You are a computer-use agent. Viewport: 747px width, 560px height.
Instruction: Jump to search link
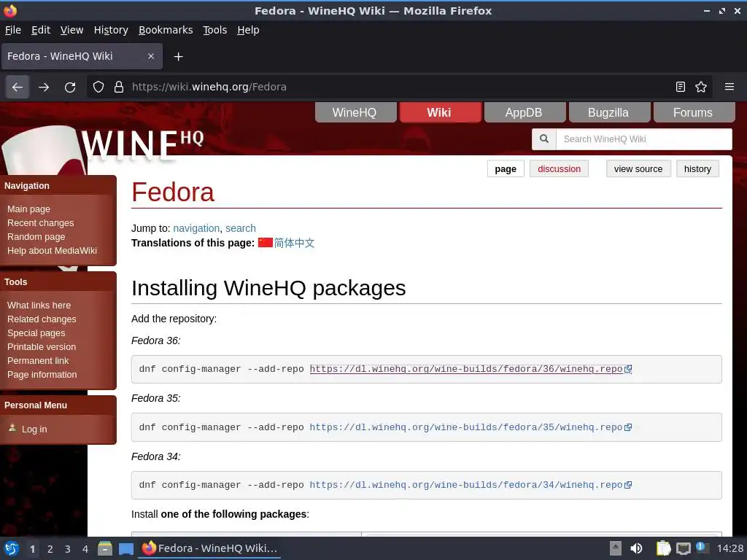241,228
